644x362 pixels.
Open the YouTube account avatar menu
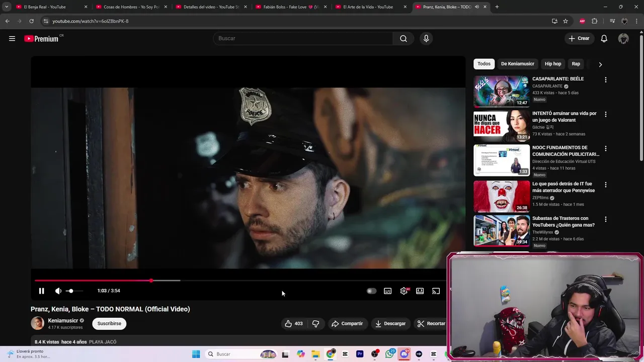click(623, 39)
